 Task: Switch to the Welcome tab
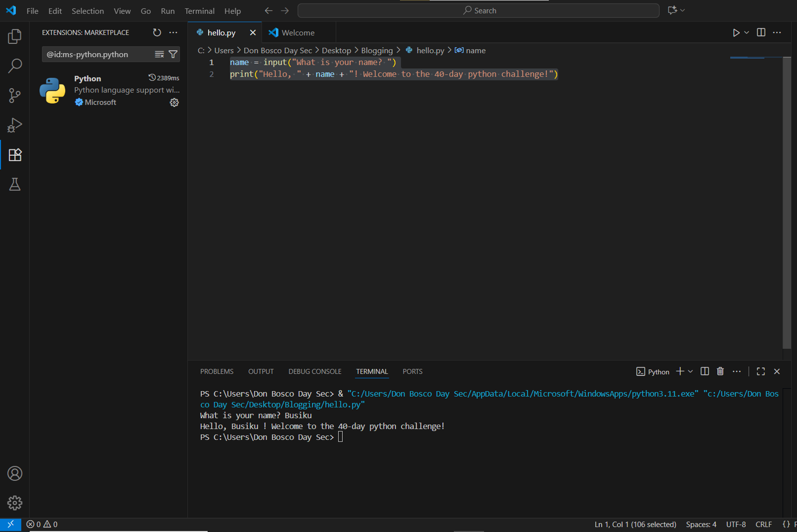298,33
